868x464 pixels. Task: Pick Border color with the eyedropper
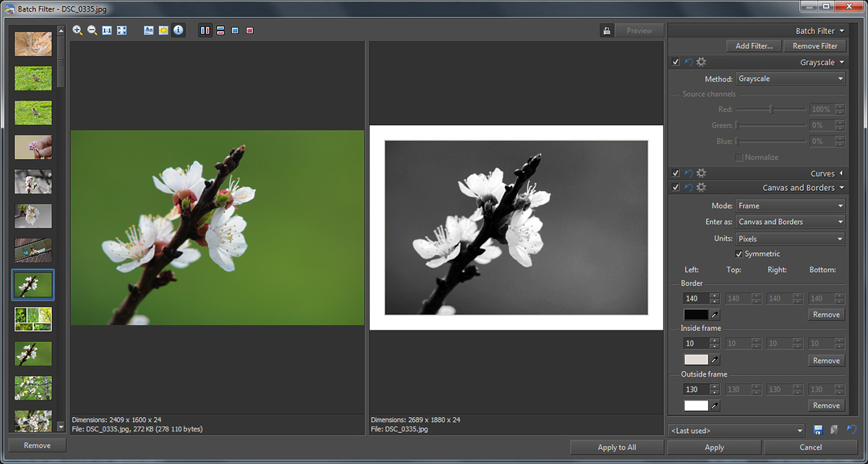pyautogui.click(x=715, y=315)
